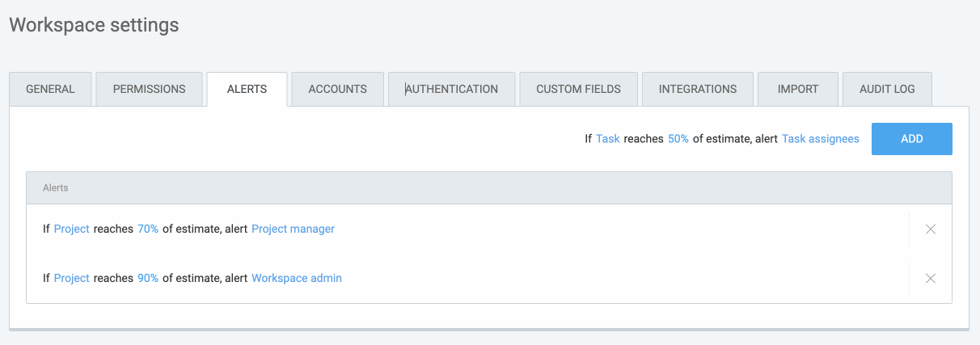Select the Alerts tab
The height and width of the screenshot is (345, 980).
click(x=247, y=89)
